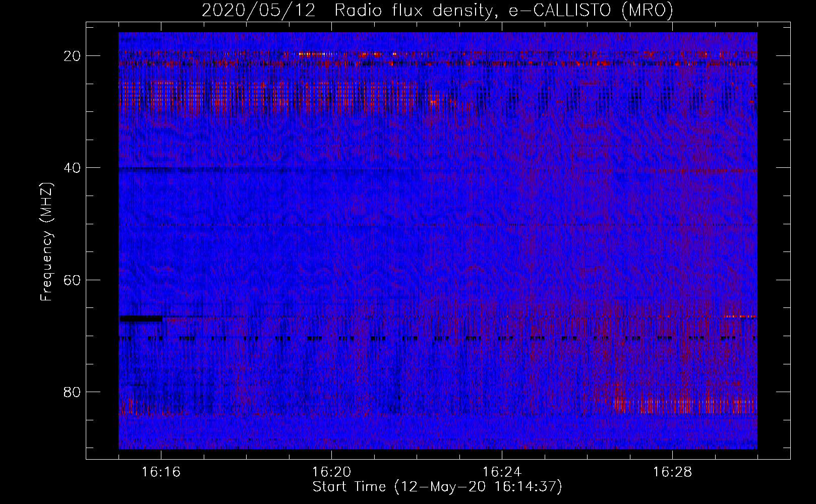
Task: Click the plot title "2020/05/12 Radio flux density, e-CALLISTO (MRO)"
Action: click(x=437, y=10)
